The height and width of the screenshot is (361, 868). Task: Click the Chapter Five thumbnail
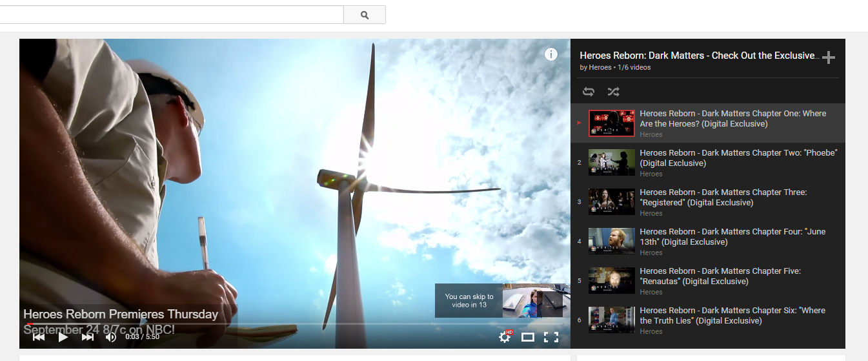[x=612, y=281]
